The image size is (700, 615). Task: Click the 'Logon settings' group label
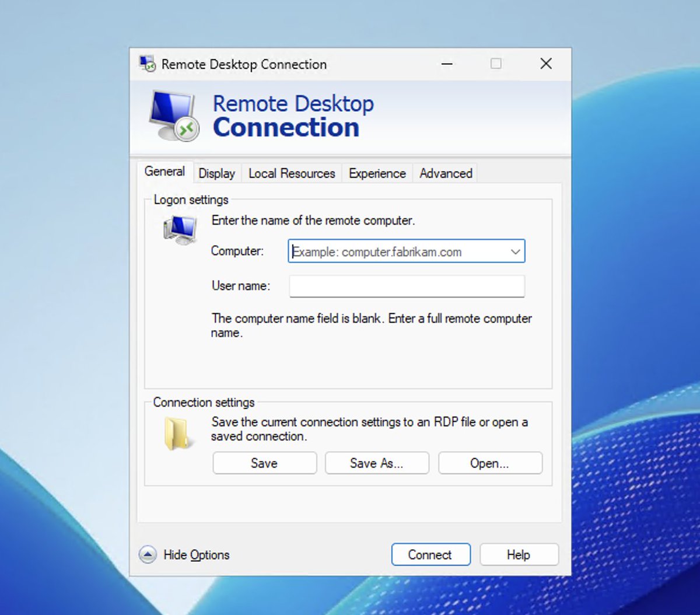point(191,200)
